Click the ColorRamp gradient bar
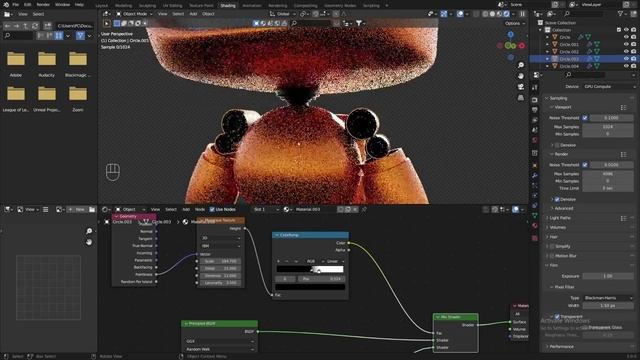 tap(310, 269)
